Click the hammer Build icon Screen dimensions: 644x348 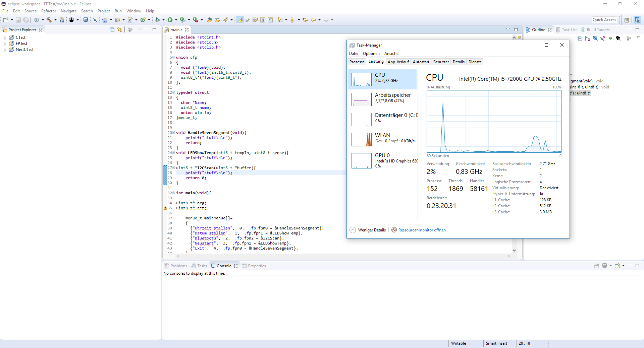[x=49, y=20]
